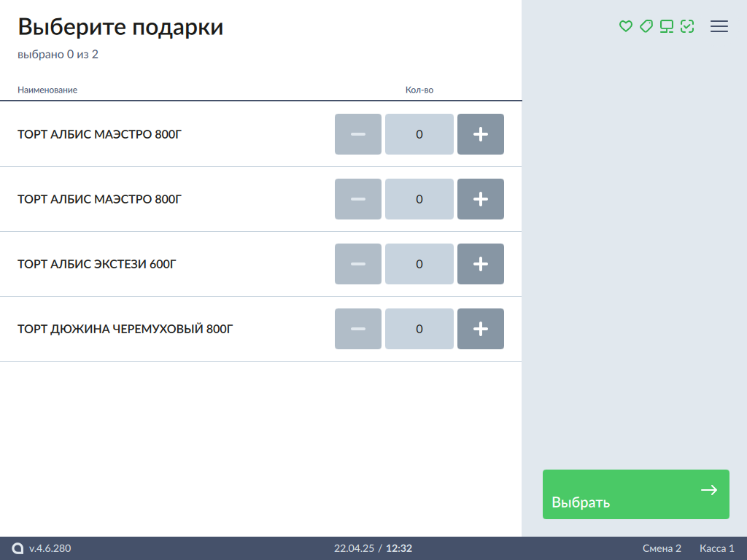The width and height of the screenshot is (747, 560).
Task: Click the green heart status icon
Action: pos(625,26)
